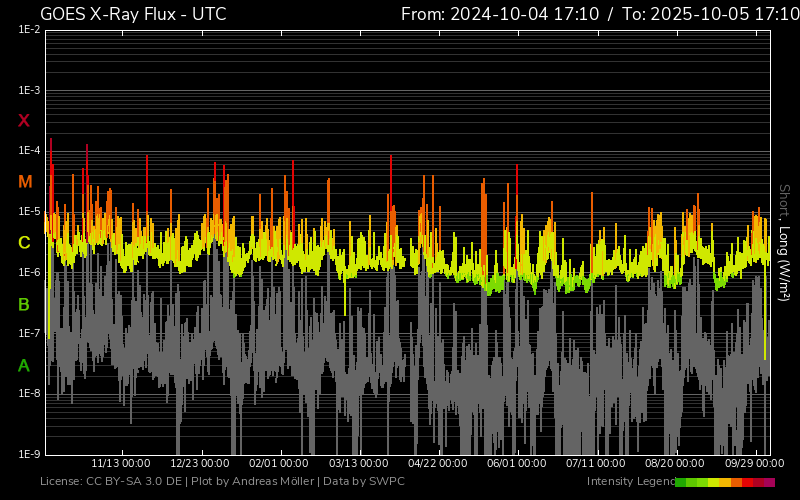Click the 11/13 00:00 date tick label
Screen dimensions: 800x500
[x=121, y=464]
